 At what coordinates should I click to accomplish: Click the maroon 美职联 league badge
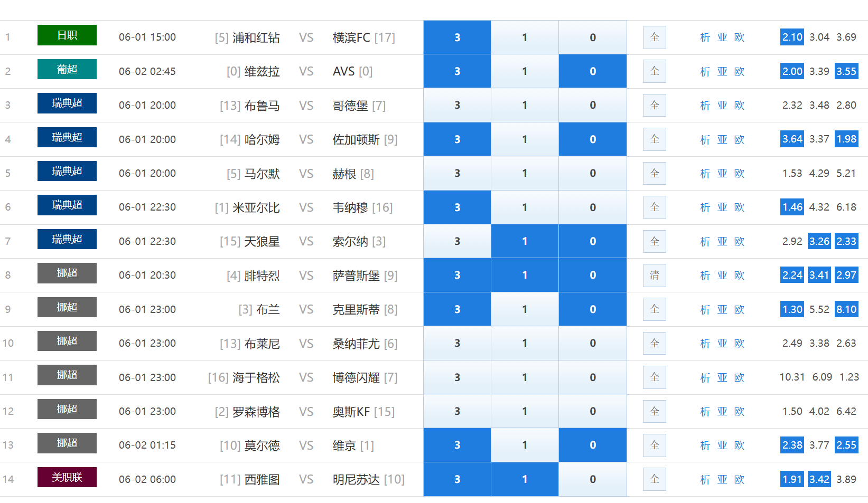[67, 477]
